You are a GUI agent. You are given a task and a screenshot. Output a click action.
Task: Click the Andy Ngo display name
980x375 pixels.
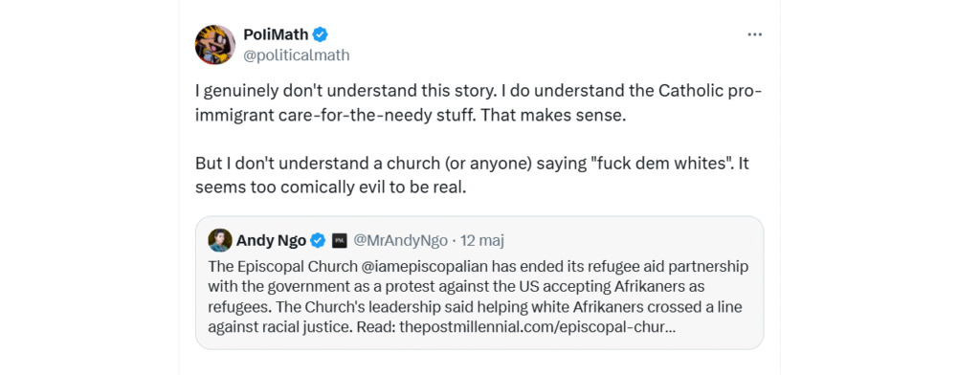point(271,240)
